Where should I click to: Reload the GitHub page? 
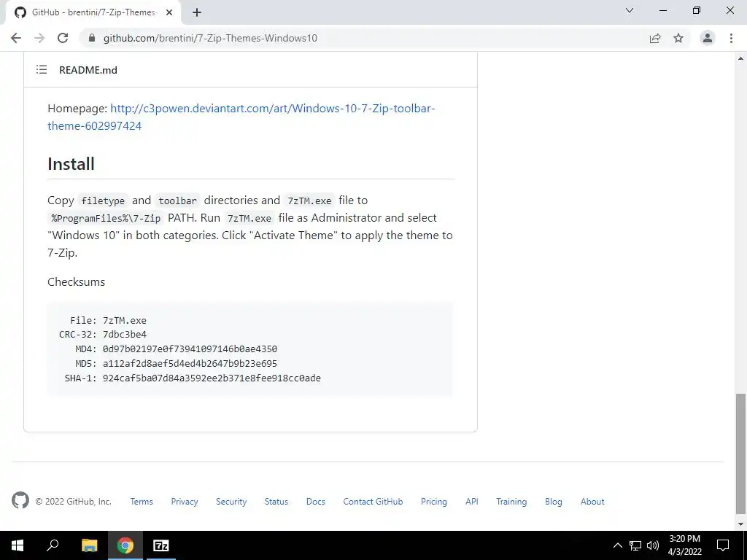pyautogui.click(x=63, y=38)
